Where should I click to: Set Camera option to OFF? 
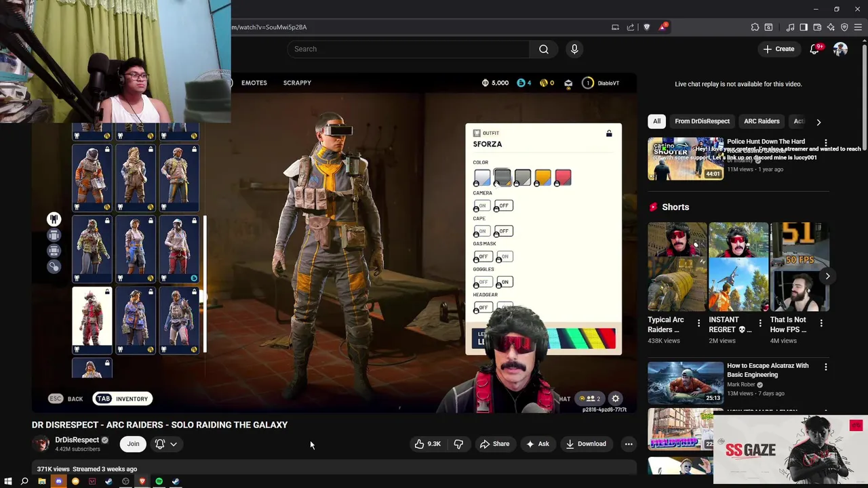tap(503, 205)
